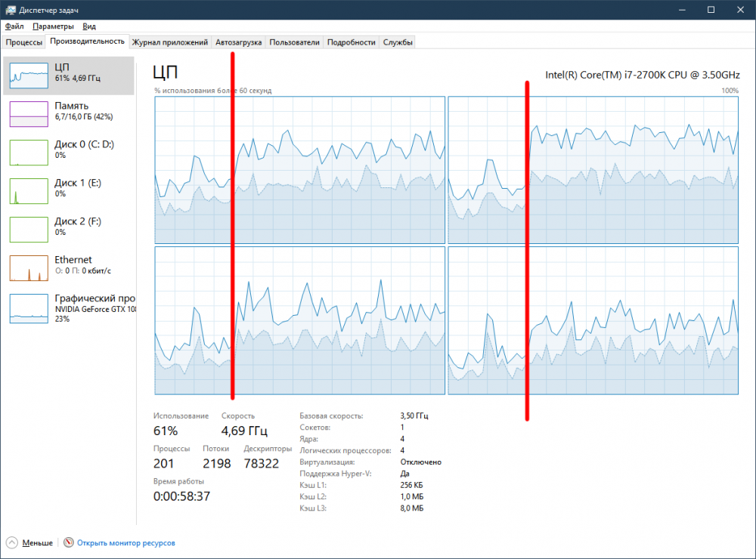Click the 78322 handles value
The width and height of the screenshot is (756, 559).
point(262,464)
